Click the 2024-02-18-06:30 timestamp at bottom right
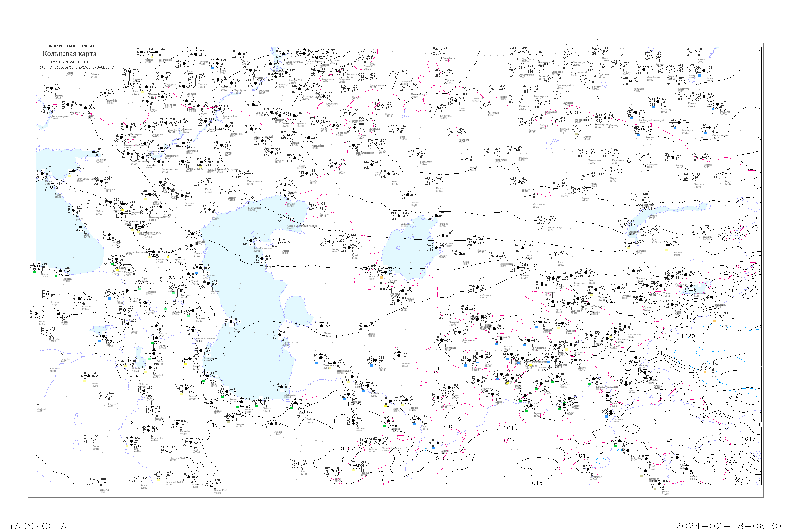Viewport: 798px width, 532px height. 728,526
